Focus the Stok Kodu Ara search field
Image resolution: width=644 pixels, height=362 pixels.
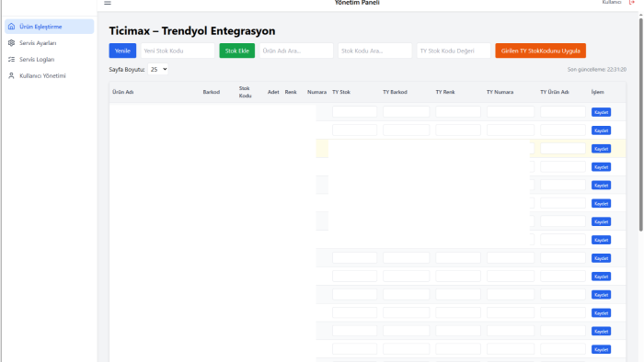click(375, 51)
